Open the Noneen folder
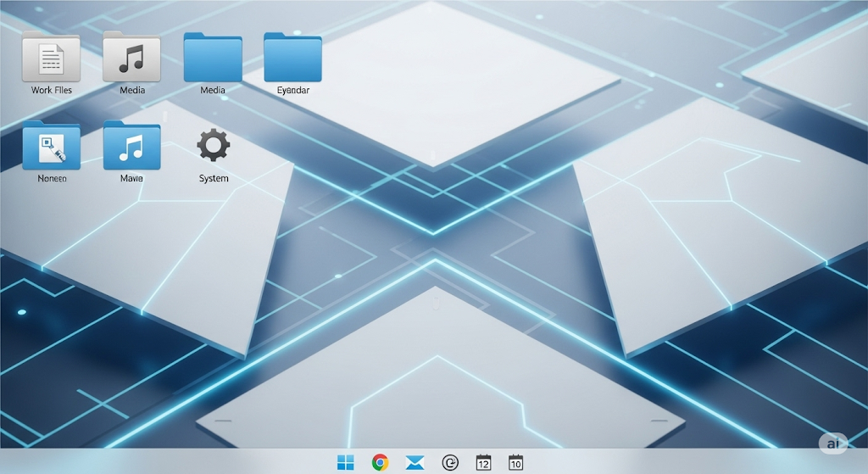The width and height of the screenshot is (868, 474). [x=52, y=145]
